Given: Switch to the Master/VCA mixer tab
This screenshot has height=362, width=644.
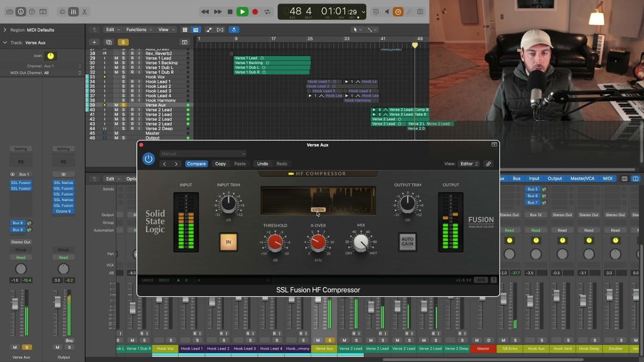Looking at the screenshot, I should (x=583, y=179).
